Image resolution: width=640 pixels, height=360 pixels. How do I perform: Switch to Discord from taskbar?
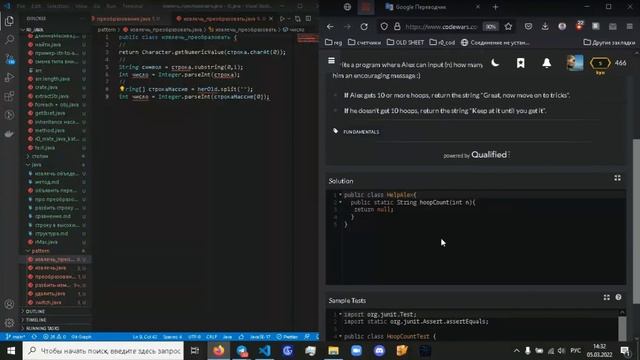tap(379, 351)
